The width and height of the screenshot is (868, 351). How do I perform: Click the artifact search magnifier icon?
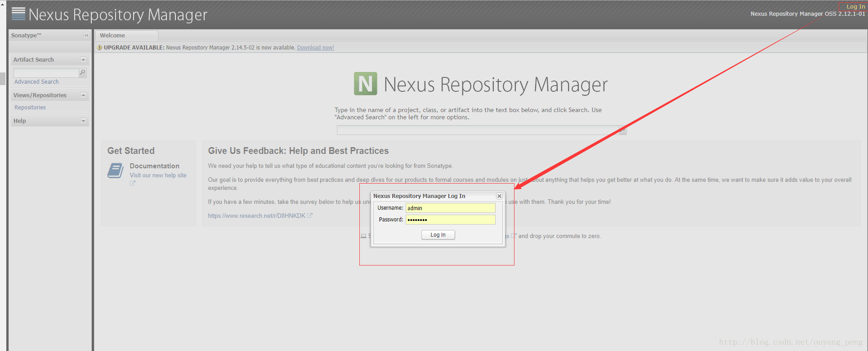[82, 72]
